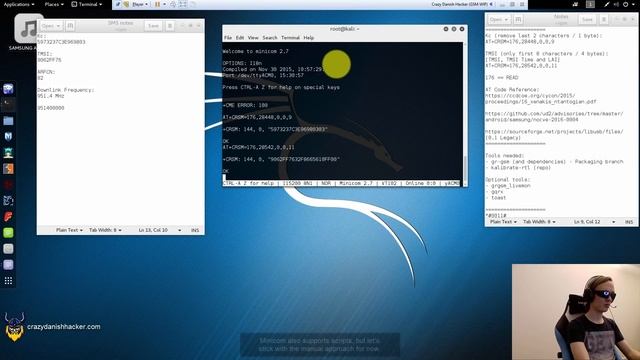
Task: Open Tab Width selector in SMS notes status bar
Action: (105, 230)
